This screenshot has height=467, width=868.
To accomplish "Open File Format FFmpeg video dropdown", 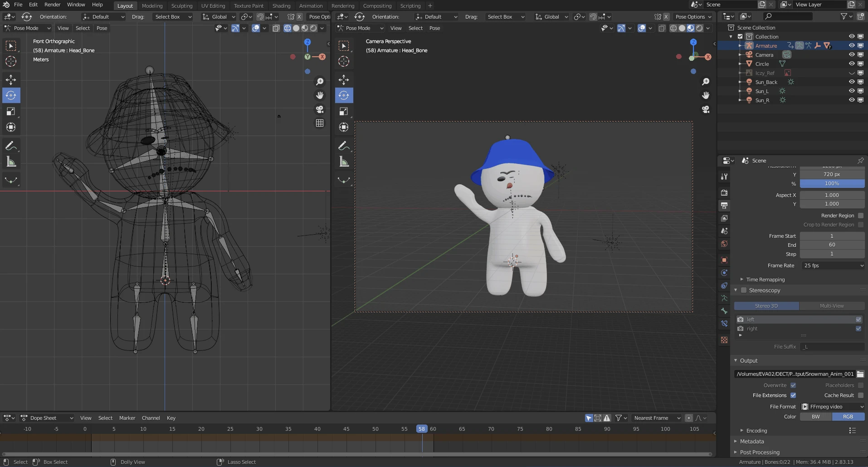I will pyautogui.click(x=833, y=407).
